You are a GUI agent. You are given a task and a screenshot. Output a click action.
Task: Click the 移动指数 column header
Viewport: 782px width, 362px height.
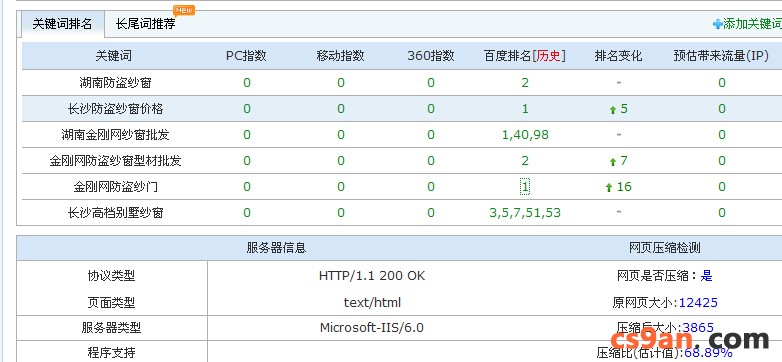point(341,56)
